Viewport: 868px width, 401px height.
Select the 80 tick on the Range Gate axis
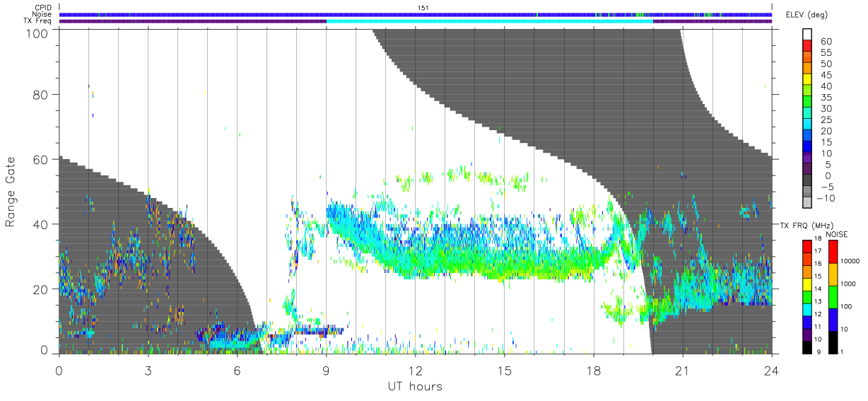tap(41, 94)
